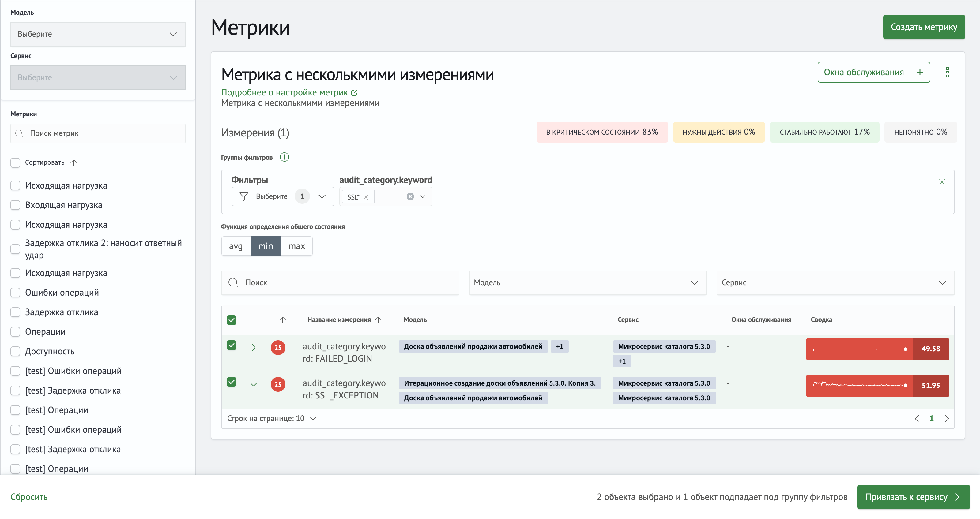Open the Фильтры Выберите dropdown
The width and height of the screenshot is (980, 519).
click(x=282, y=196)
